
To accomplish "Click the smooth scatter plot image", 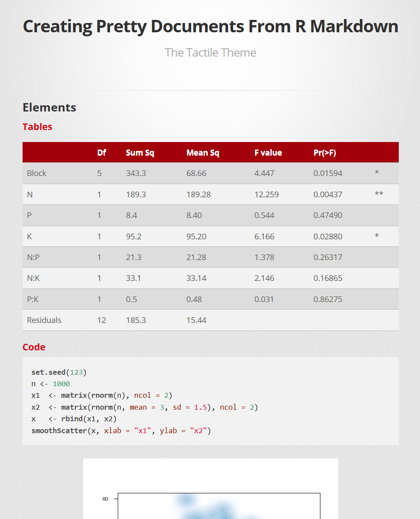I will [211, 488].
